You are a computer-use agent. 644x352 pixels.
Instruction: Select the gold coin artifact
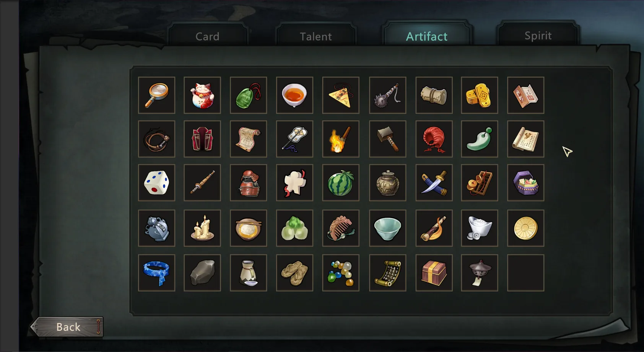point(525,228)
